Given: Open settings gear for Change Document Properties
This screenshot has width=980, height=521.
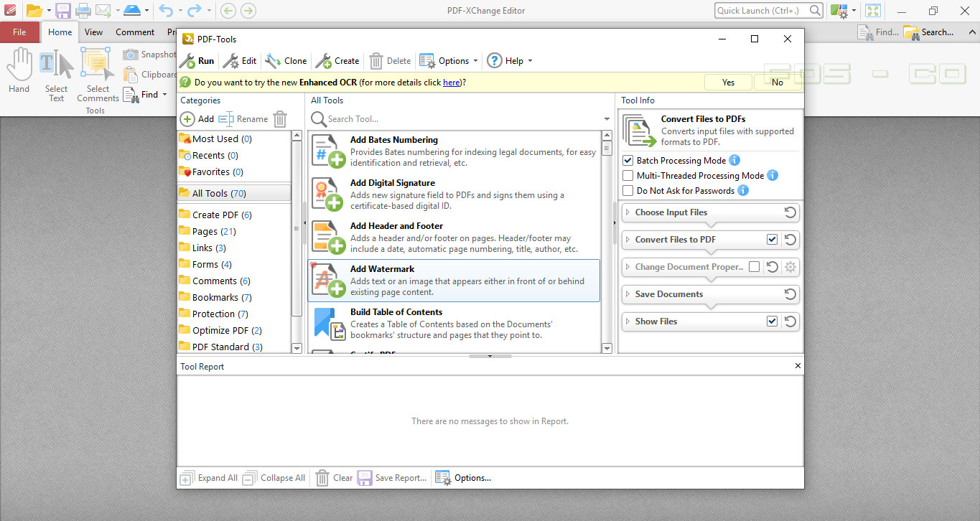Looking at the screenshot, I should coord(790,267).
